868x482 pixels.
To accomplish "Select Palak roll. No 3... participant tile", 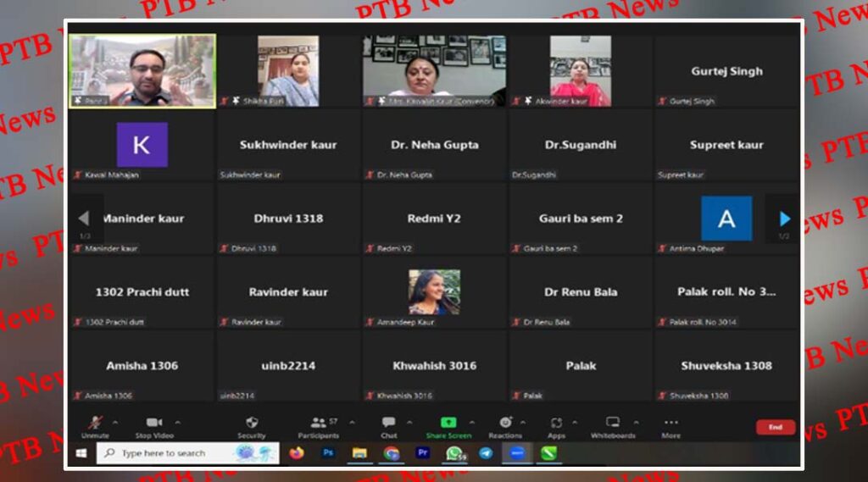I will (x=726, y=292).
